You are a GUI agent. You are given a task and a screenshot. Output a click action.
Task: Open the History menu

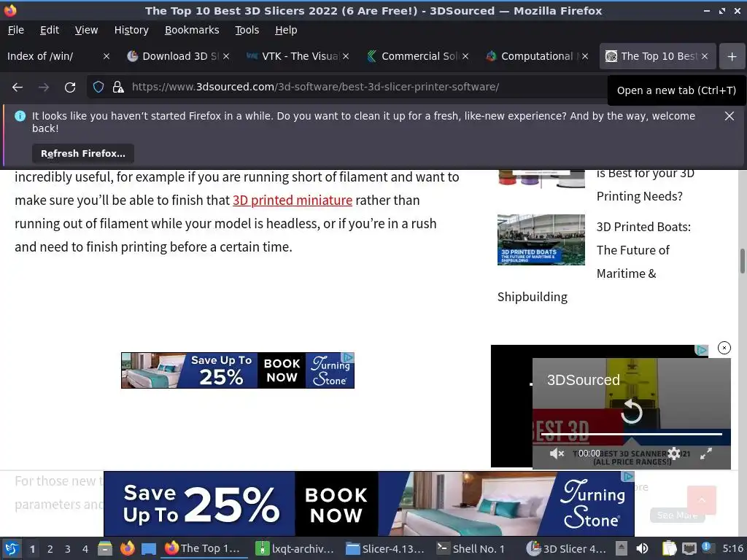[x=131, y=30]
